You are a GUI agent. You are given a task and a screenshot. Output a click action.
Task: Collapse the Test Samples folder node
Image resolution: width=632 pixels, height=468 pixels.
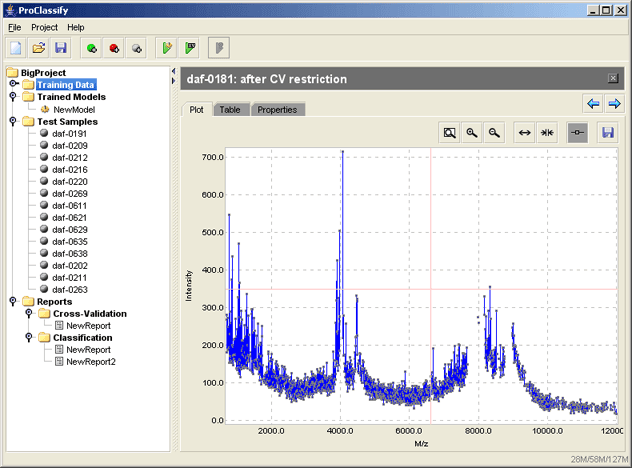pos(13,121)
